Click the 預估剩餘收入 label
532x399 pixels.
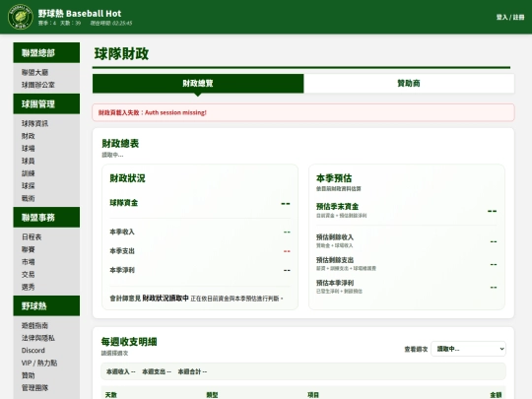(x=335, y=237)
